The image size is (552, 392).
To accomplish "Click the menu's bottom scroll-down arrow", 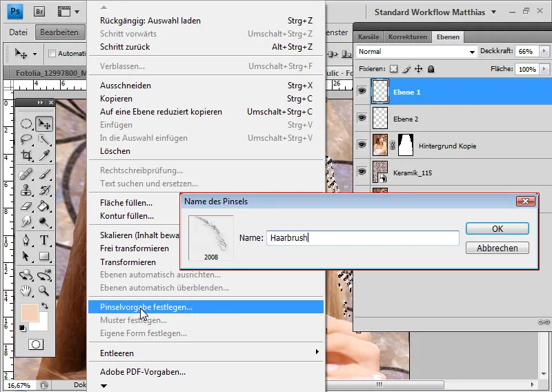I will [x=104, y=386].
